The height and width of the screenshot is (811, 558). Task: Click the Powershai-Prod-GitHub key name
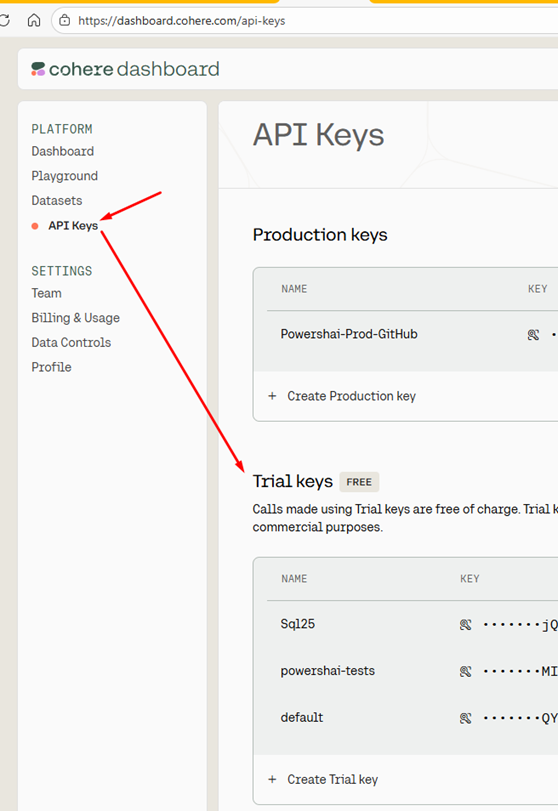click(x=349, y=334)
